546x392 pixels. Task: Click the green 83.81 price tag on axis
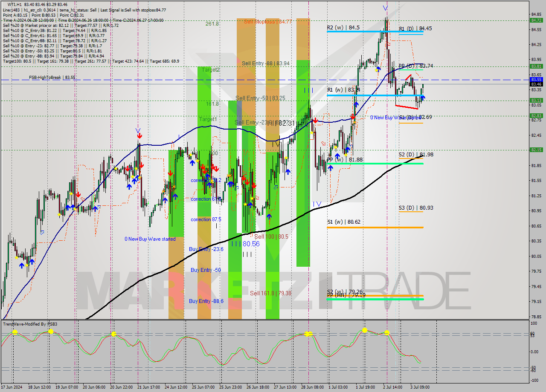pyautogui.click(x=536, y=66)
